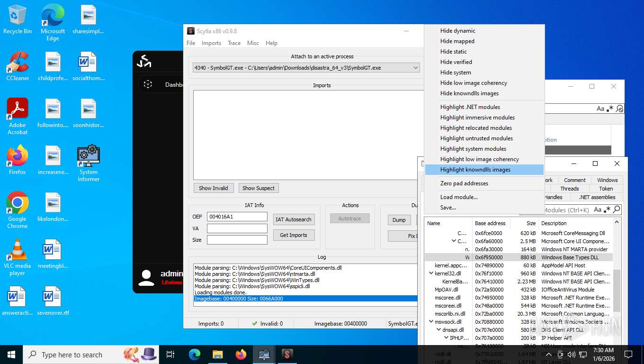
Task: Click the VA input field
Action: click(237, 228)
